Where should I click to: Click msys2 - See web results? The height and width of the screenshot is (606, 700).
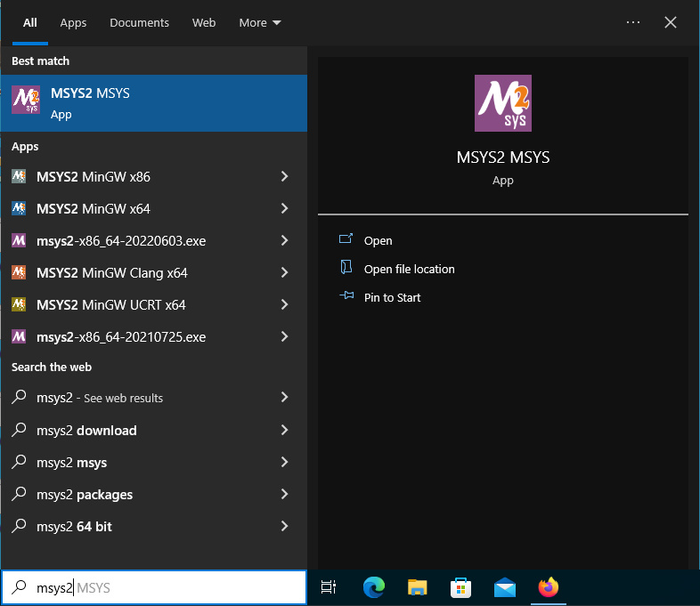pos(100,398)
